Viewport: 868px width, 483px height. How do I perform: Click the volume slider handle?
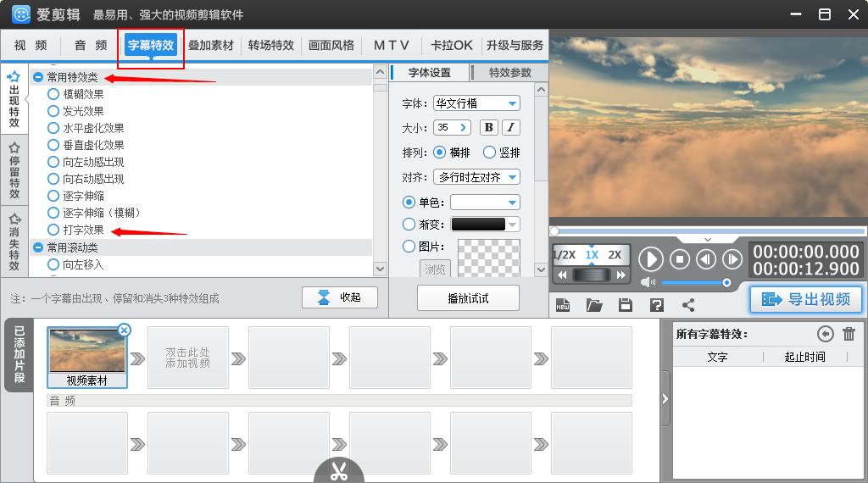(x=726, y=283)
